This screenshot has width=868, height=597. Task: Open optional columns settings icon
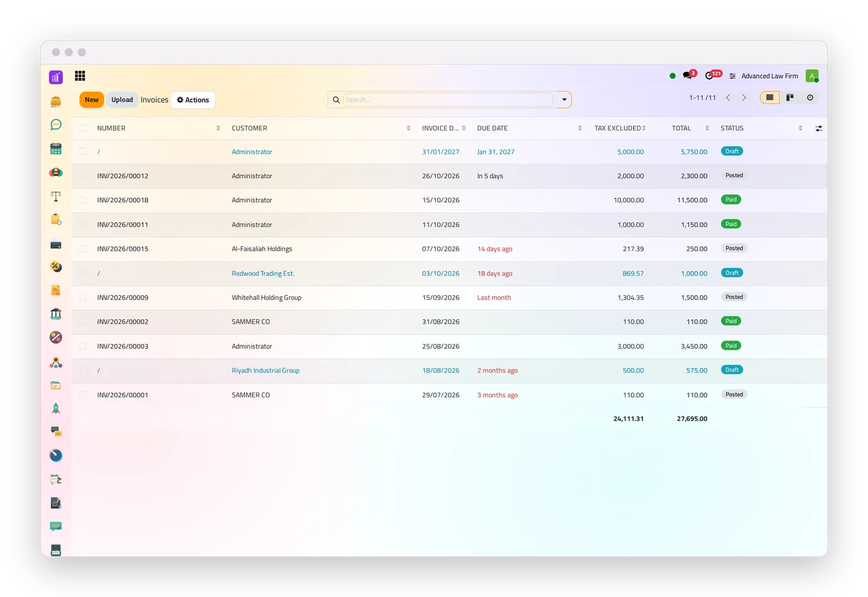[819, 128]
